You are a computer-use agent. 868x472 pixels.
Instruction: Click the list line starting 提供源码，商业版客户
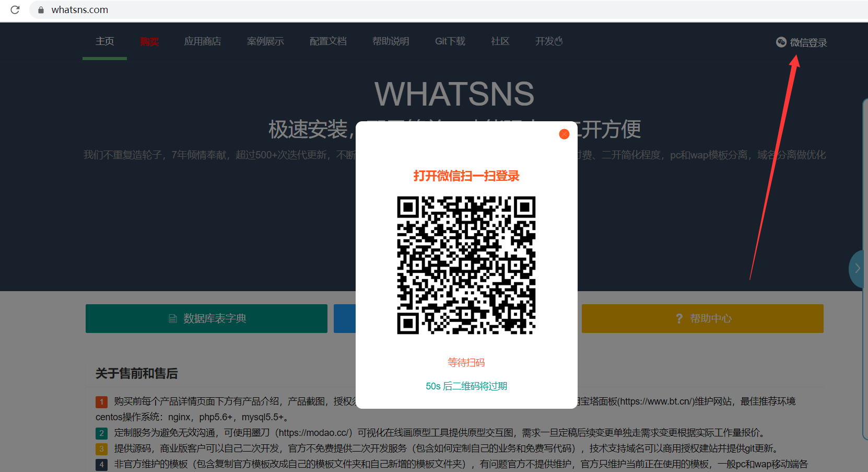click(x=447, y=448)
